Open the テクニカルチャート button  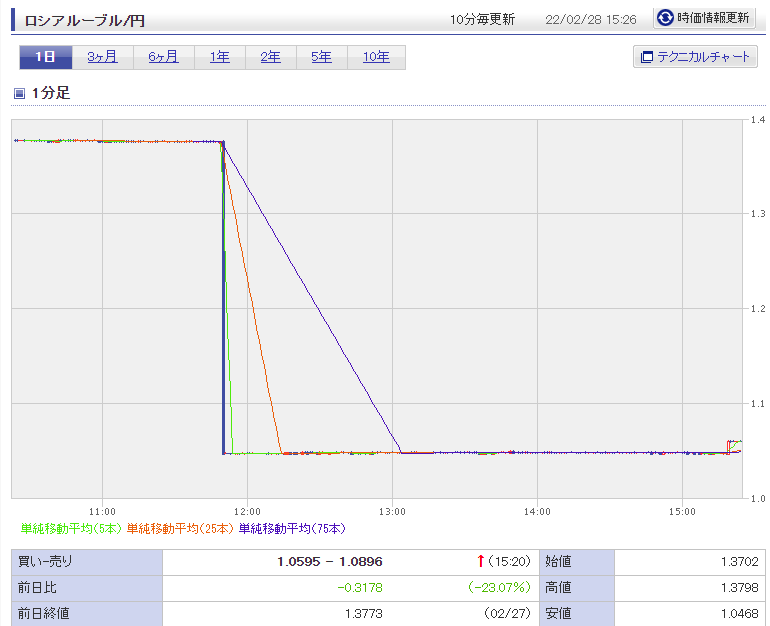pyautogui.click(x=695, y=57)
